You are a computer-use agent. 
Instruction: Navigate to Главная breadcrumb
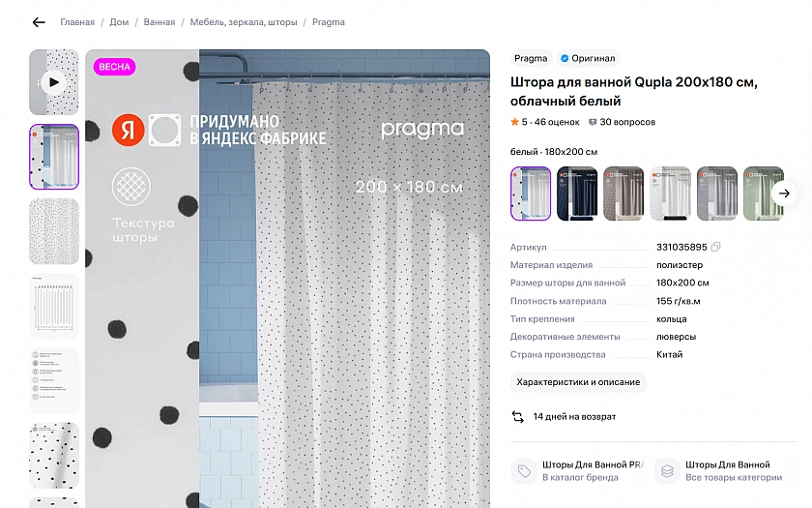click(77, 22)
